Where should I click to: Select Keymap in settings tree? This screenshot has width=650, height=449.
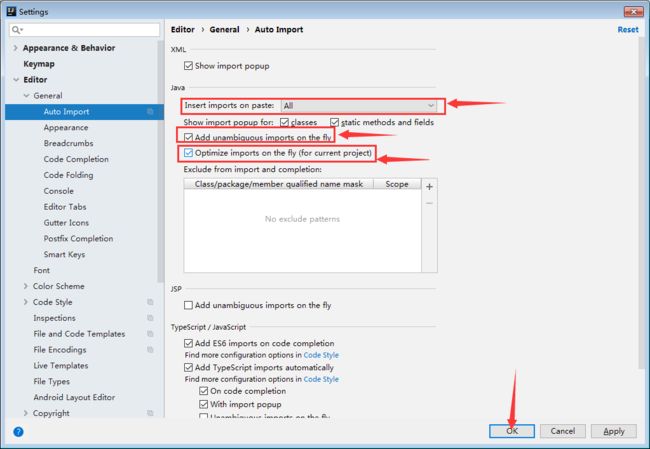point(39,64)
